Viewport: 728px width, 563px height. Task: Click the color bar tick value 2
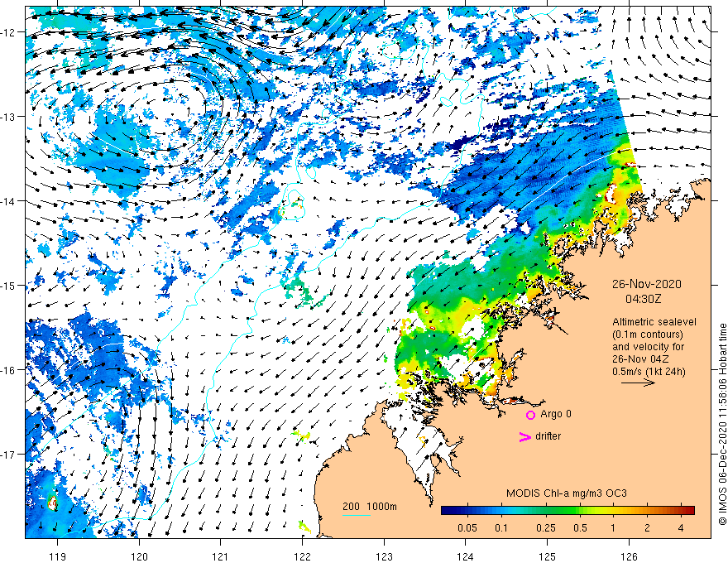[647, 528]
